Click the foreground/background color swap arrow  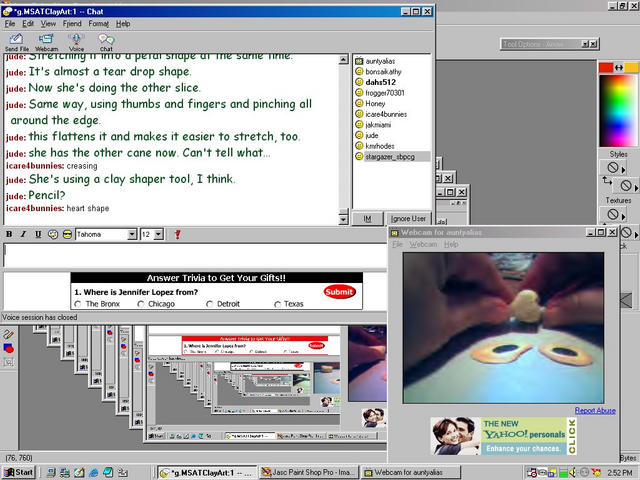[x=619, y=68]
